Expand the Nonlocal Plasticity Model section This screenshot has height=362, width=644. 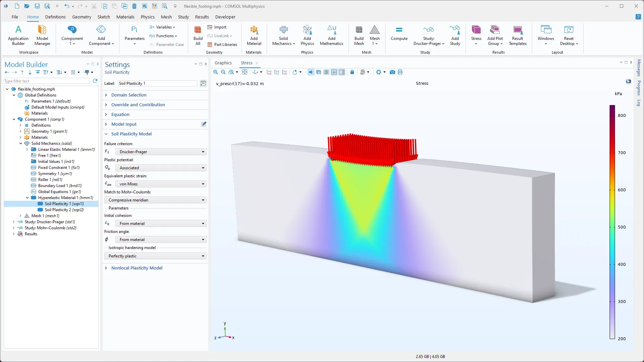coord(137,268)
